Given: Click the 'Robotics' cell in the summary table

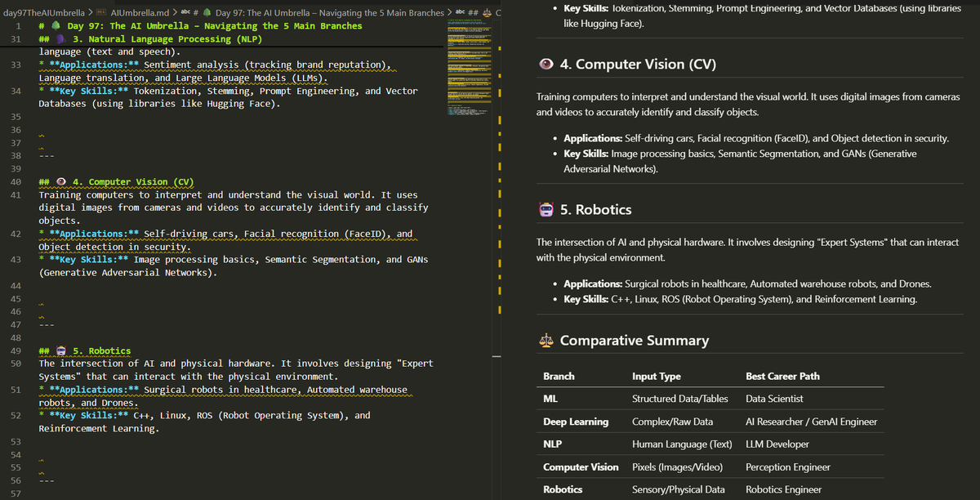Looking at the screenshot, I should point(563,489).
